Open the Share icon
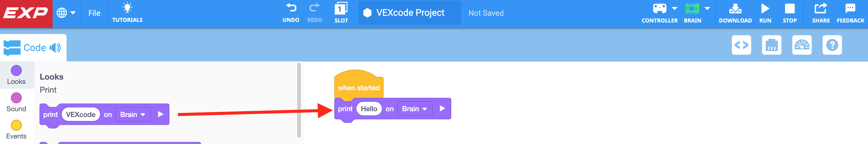Viewport: 868px width, 144px height. coord(820,9)
